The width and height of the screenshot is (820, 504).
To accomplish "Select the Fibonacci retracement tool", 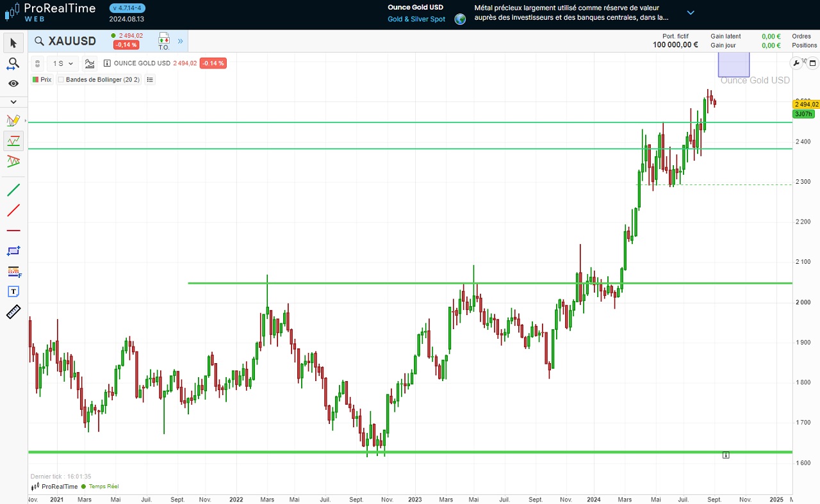I will [x=13, y=272].
